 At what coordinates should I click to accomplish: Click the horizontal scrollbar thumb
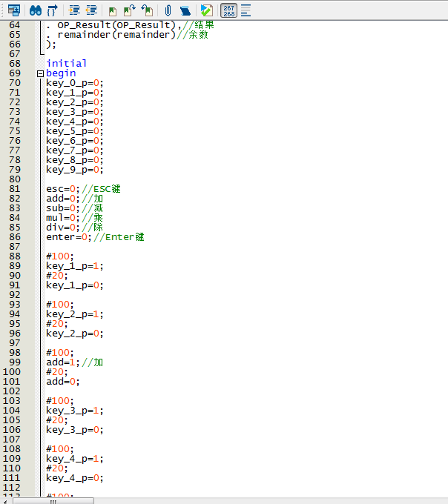pyautogui.click(x=53, y=501)
